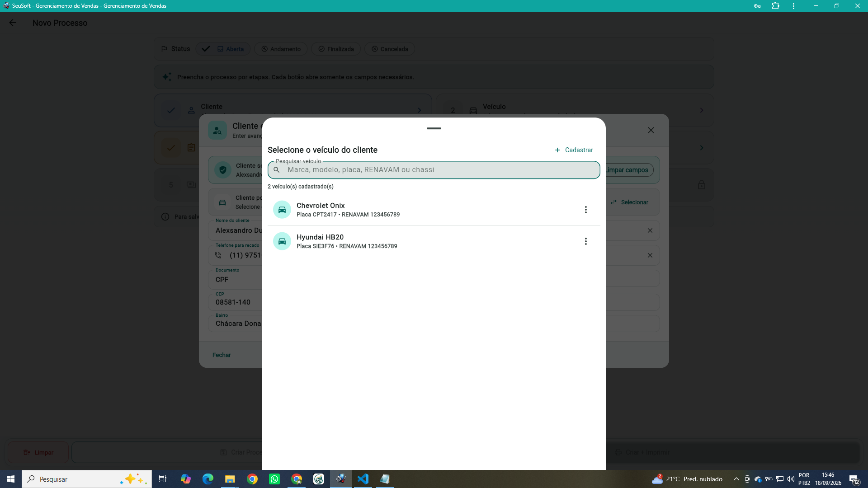Click the Bairro field
868x488 pixels.
coord(235,324)
